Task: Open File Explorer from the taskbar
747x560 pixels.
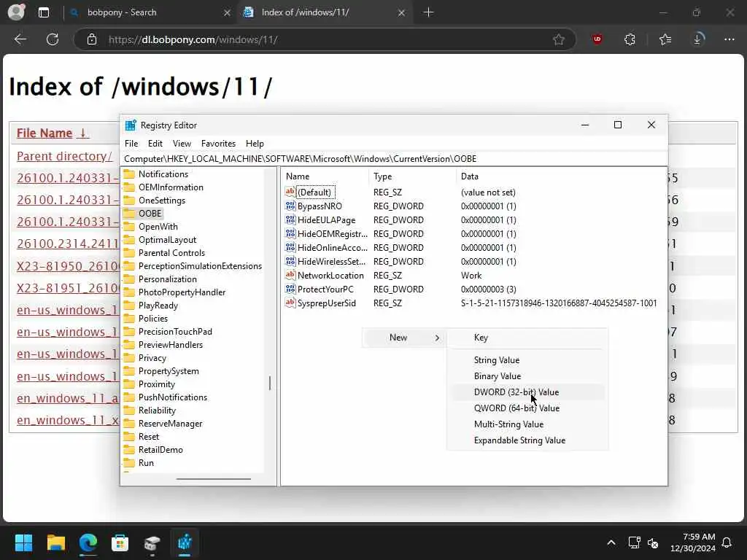Action: pos(56,542)
